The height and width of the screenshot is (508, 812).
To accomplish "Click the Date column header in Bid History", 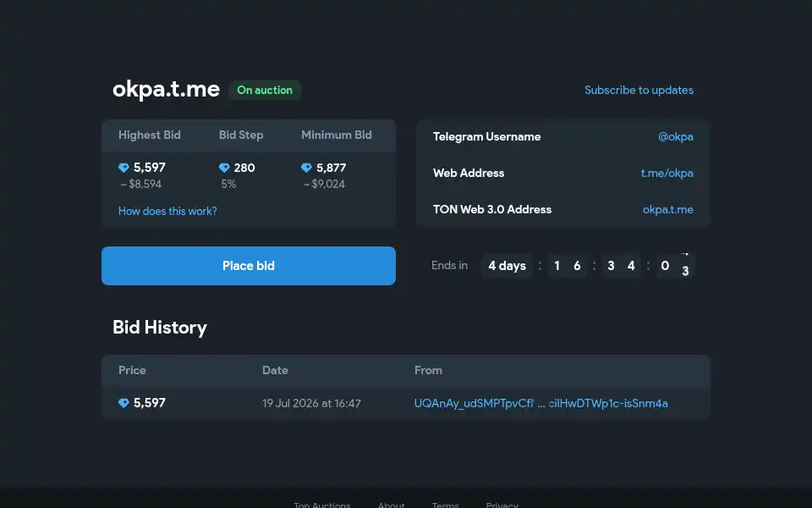I will (275, 370).
